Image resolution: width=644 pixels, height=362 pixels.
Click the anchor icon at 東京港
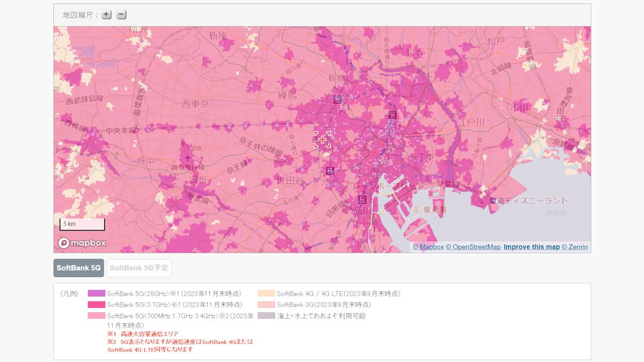click(416, 209)
